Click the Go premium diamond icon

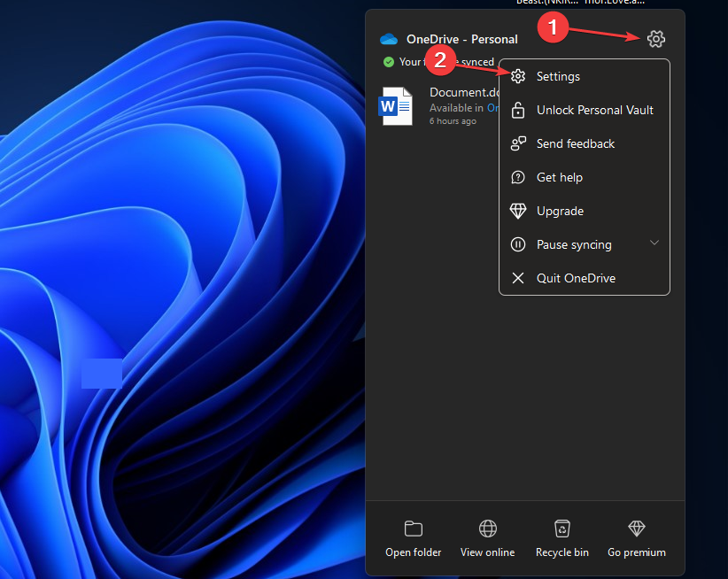click(637, 529)
